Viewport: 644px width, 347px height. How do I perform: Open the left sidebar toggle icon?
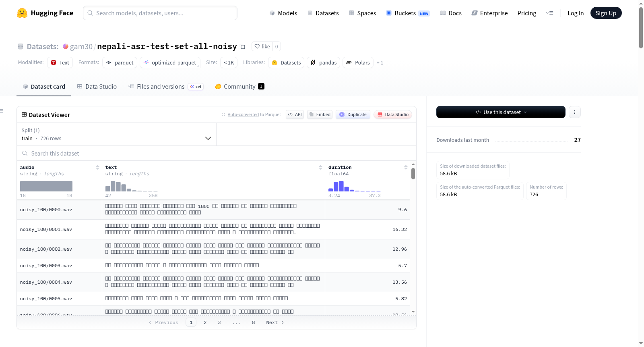pos(2,111)
